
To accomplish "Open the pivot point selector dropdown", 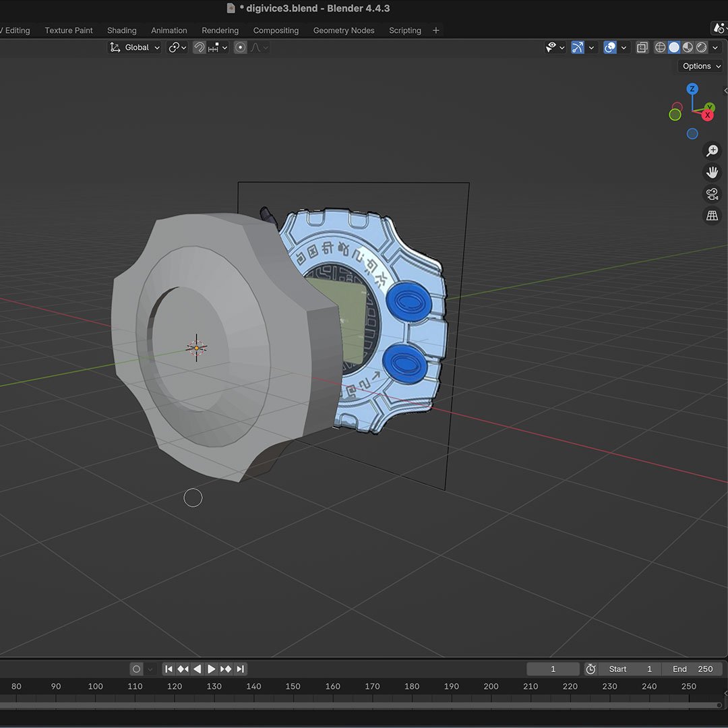I will [x=177, y=47].
